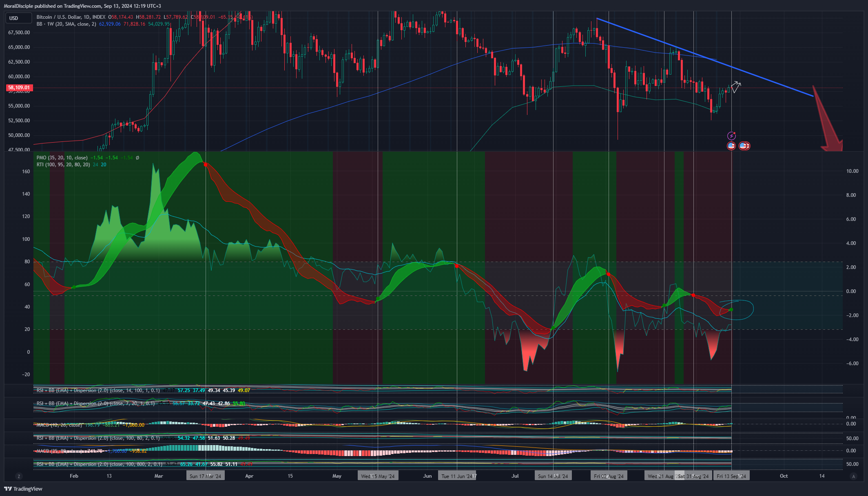This screenshot has height=496, width=868.
Task: Click the purple lightning event icon
Action: tap(731, 136)
